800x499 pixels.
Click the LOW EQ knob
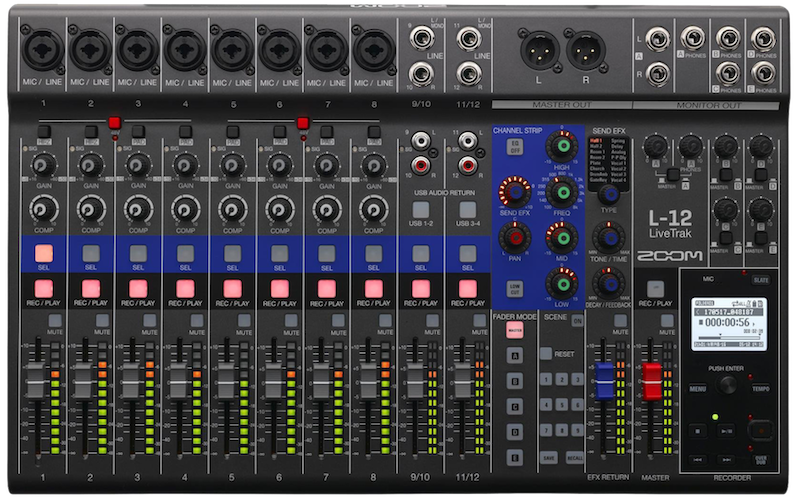[562, 284]
